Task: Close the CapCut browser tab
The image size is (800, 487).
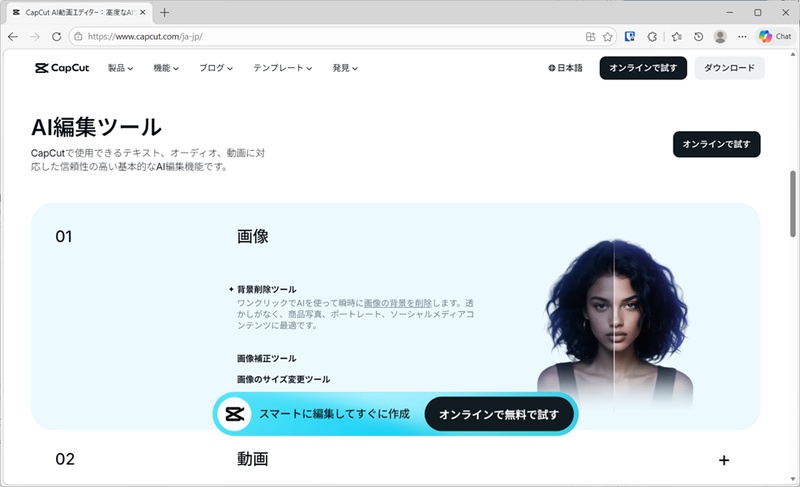Action: [x=142, y=13]
